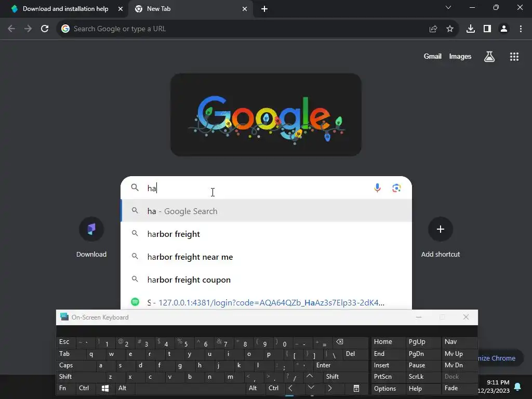Open the Chrome three-dot menu
This screenshot has height=399, width=532.
click(521, 29)
